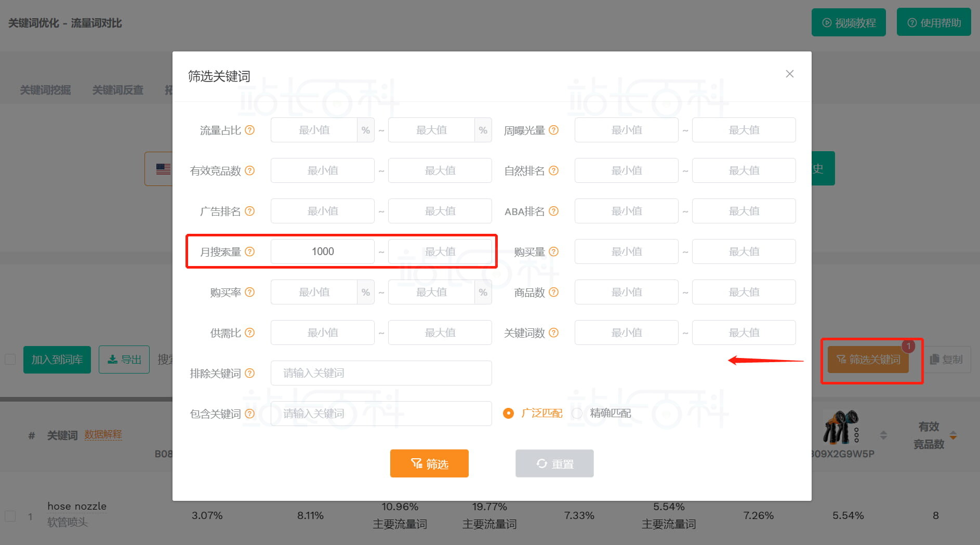Focus the 月搜索量 minimum field containing 1000

coord(323,251)
